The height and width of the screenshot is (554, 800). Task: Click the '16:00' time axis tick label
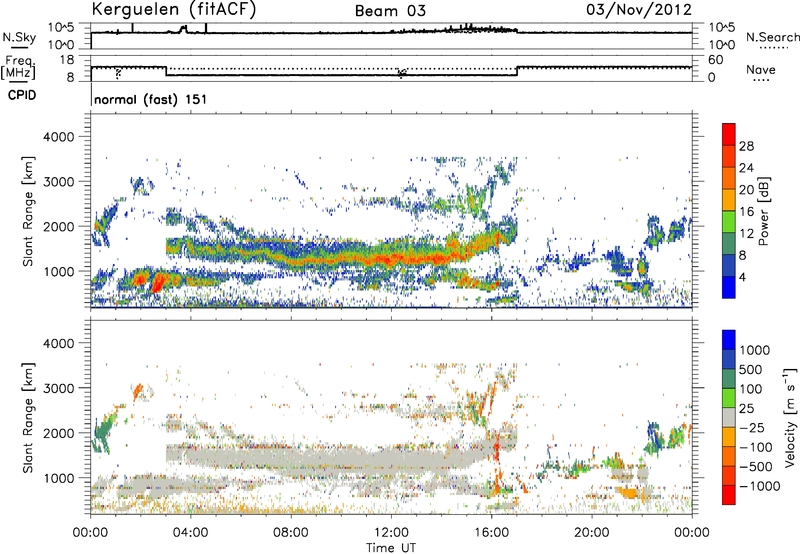point(492,533)
